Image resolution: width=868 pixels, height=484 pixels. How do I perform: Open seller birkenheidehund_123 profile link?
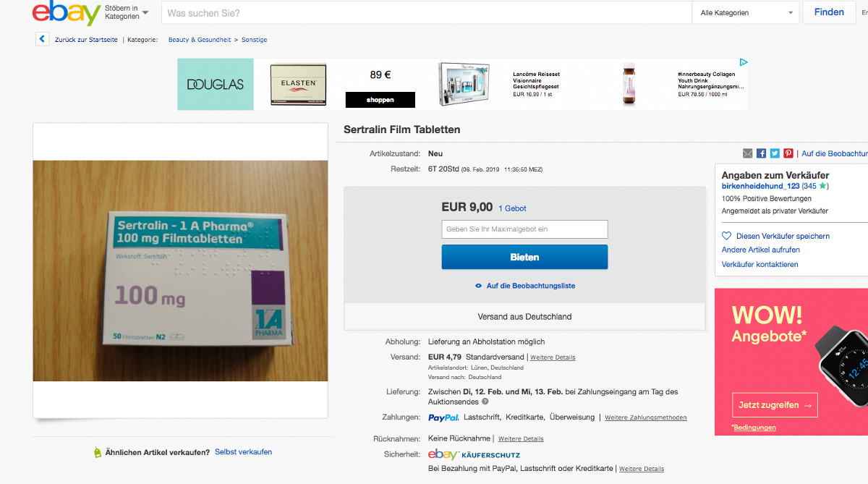tap(761, 186)
